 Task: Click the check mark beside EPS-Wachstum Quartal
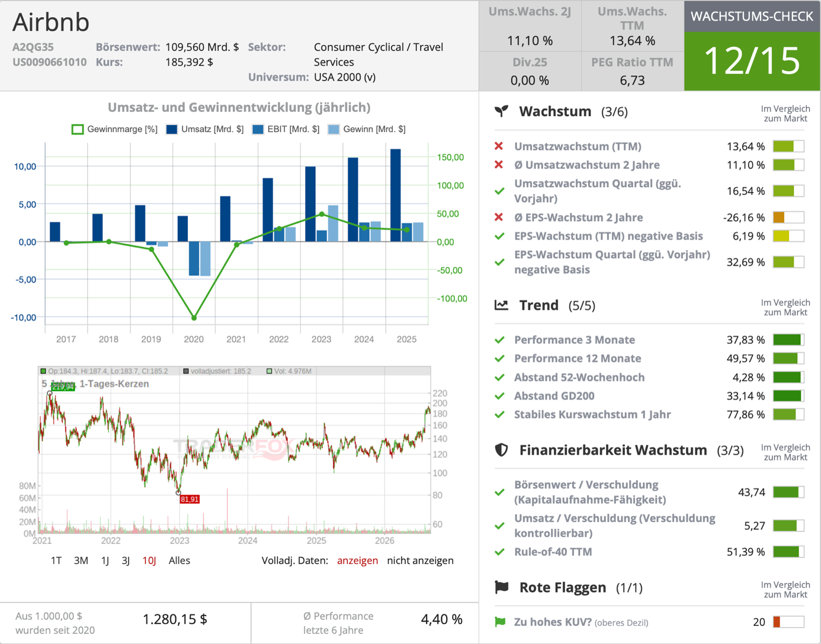tap(499, 262)
